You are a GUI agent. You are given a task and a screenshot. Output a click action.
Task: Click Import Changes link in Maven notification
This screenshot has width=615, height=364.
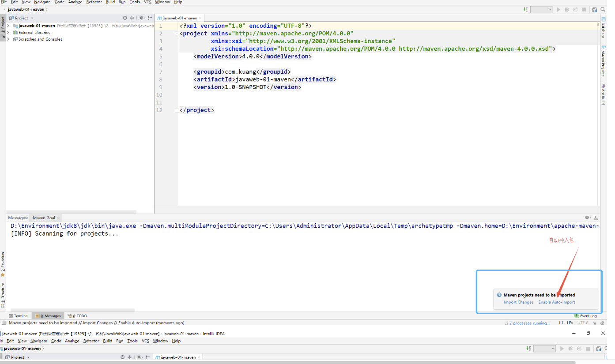518,302
